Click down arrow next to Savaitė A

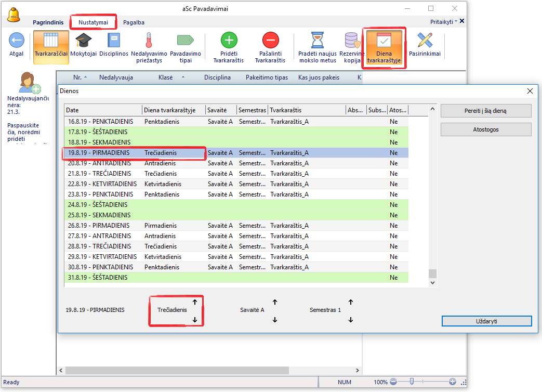[275, 320]
